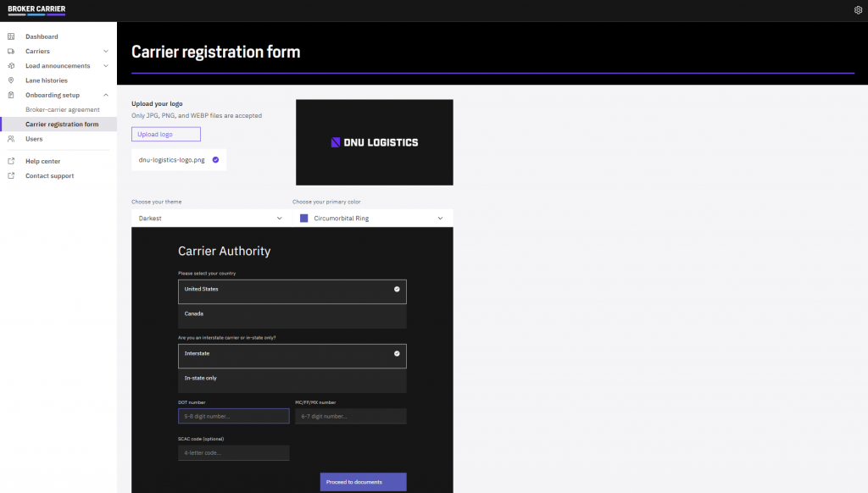Click the Onboarding setup clipboard icon
The height and width of the screenshot is (493, 868).
(x=11, y=95)
